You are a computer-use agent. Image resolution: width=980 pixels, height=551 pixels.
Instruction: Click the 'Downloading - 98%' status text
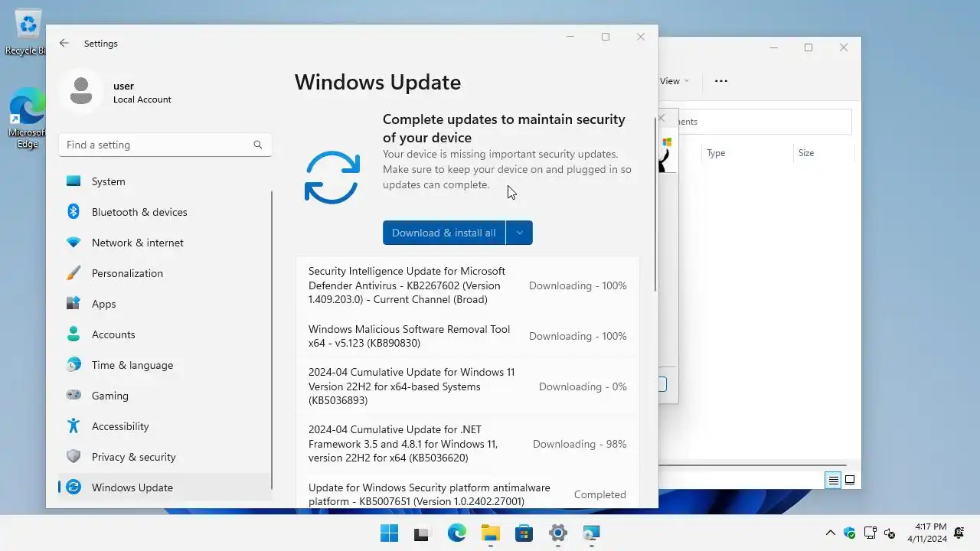(x=580, y=444)
